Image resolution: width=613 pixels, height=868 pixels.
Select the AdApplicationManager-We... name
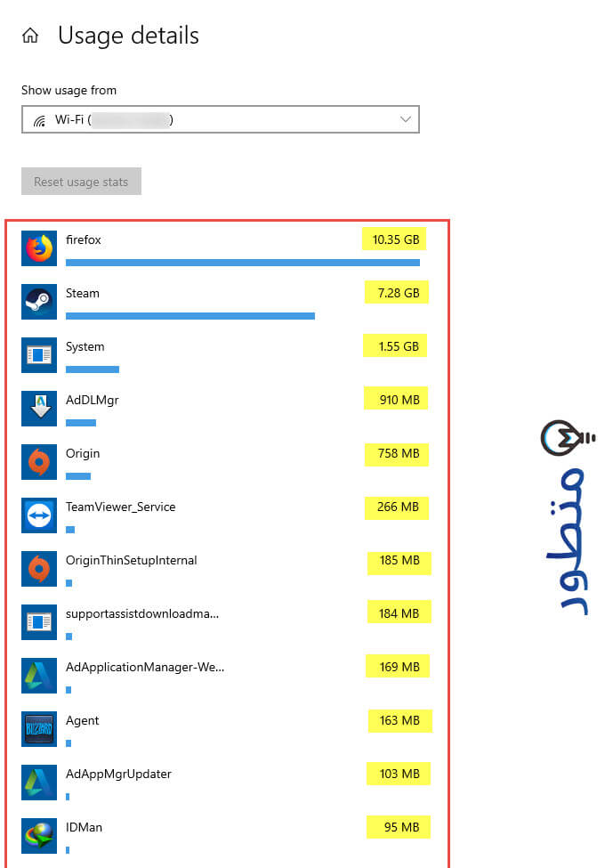pos(145,667)
